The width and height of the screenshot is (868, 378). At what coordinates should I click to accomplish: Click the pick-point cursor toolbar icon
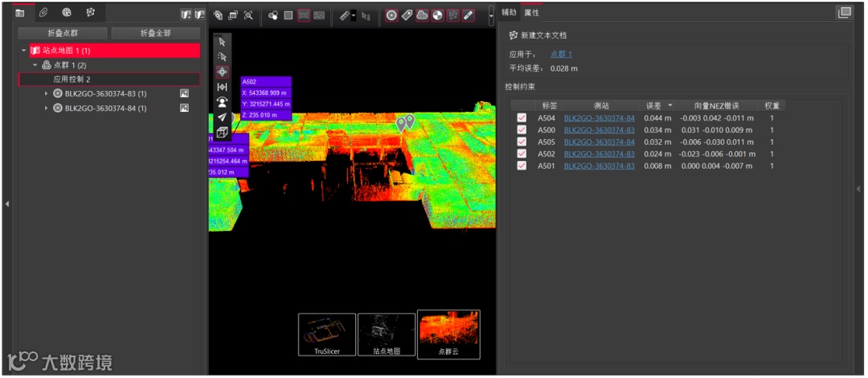coord(366,15)
